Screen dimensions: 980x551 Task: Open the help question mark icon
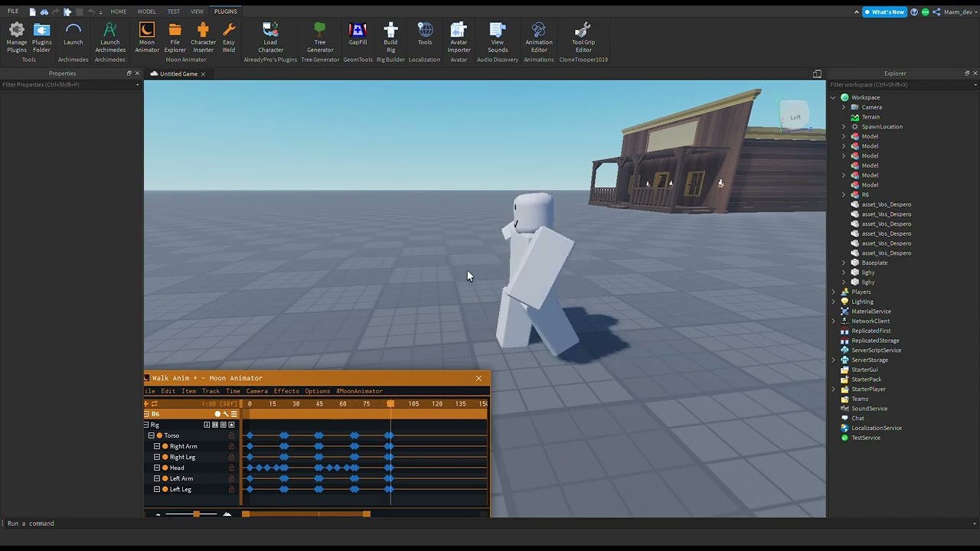coord(914,11)
